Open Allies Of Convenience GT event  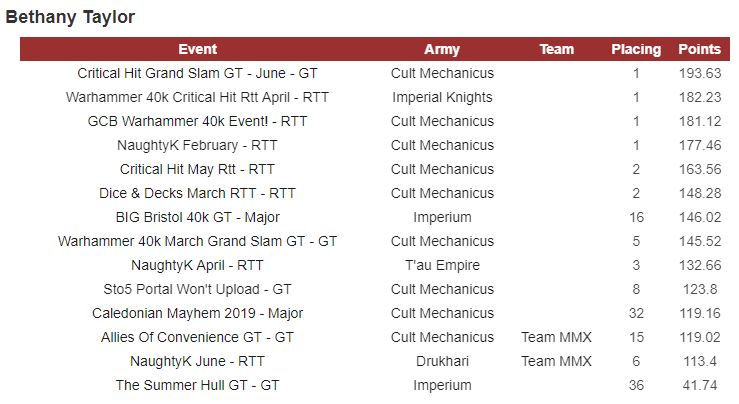pyautogui.click(x=197, y=337)
